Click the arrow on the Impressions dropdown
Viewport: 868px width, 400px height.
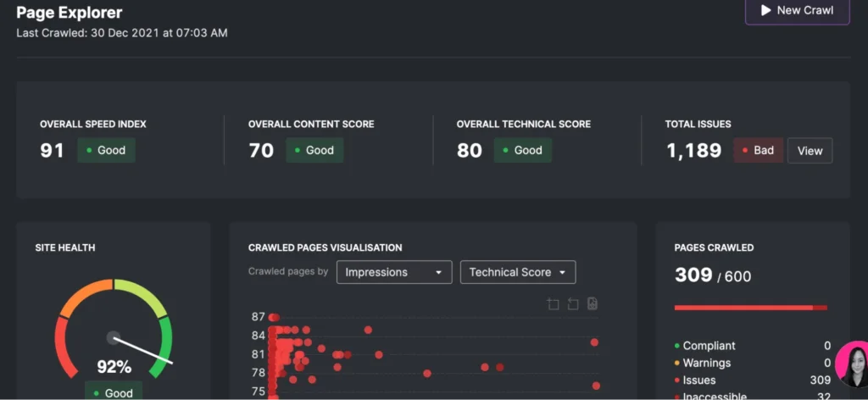coord(438,273)
